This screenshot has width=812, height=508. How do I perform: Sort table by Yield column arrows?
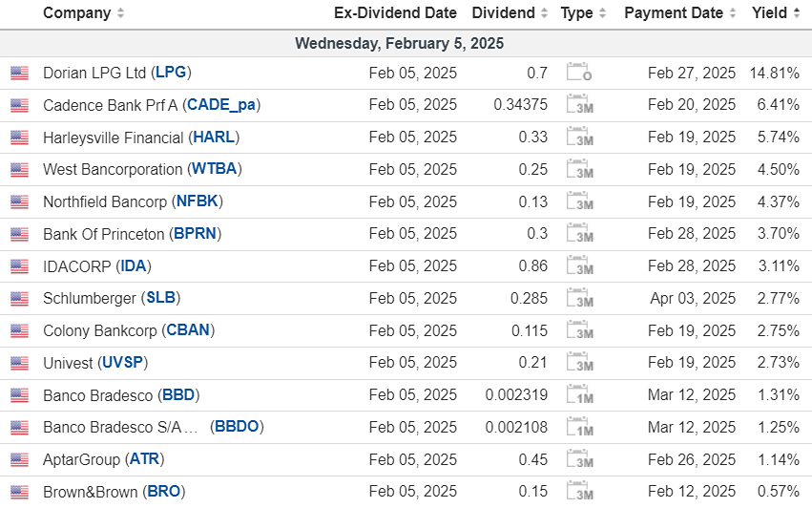[796, 13]
